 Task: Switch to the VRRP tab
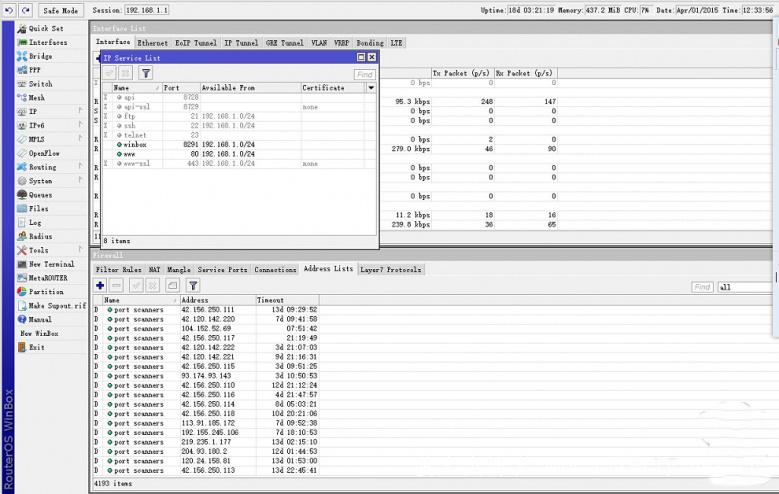(341, 43)
